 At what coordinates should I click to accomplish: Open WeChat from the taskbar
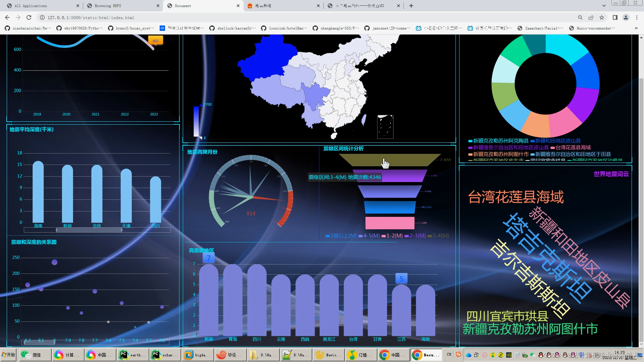[x=35, y=355]
